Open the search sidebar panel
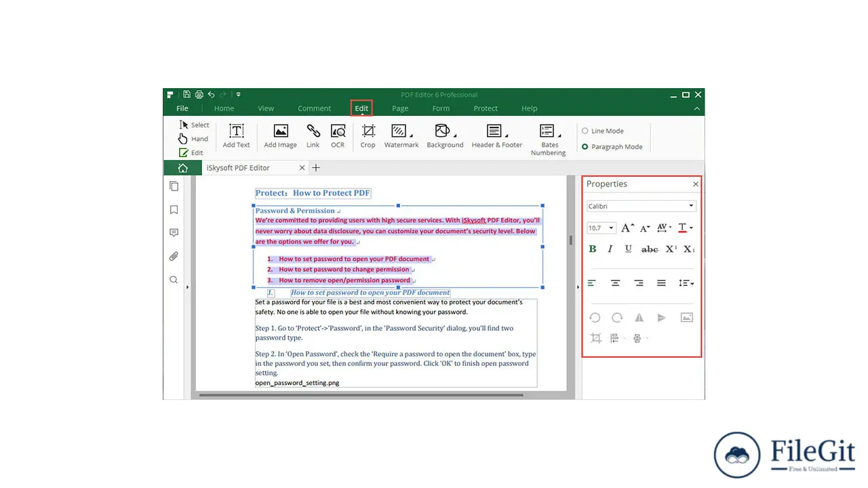Image resolution: width=868 pixels, height=488 pixels. (x=174, y=279)
